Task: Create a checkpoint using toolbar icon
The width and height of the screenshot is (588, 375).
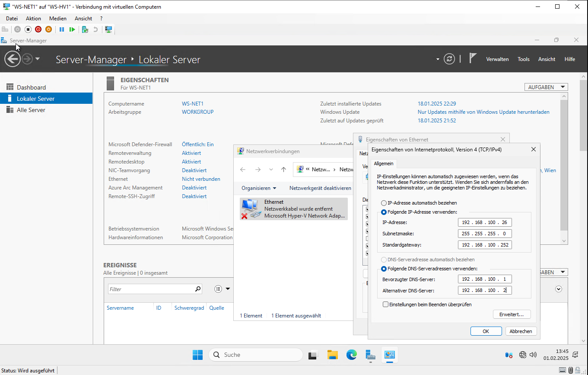Action: 85,29
